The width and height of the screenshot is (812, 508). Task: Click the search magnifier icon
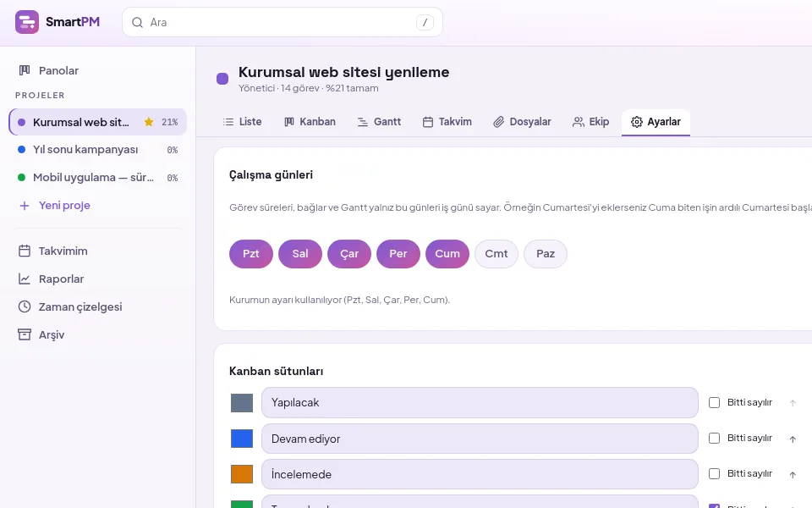[x=137, y=22]
